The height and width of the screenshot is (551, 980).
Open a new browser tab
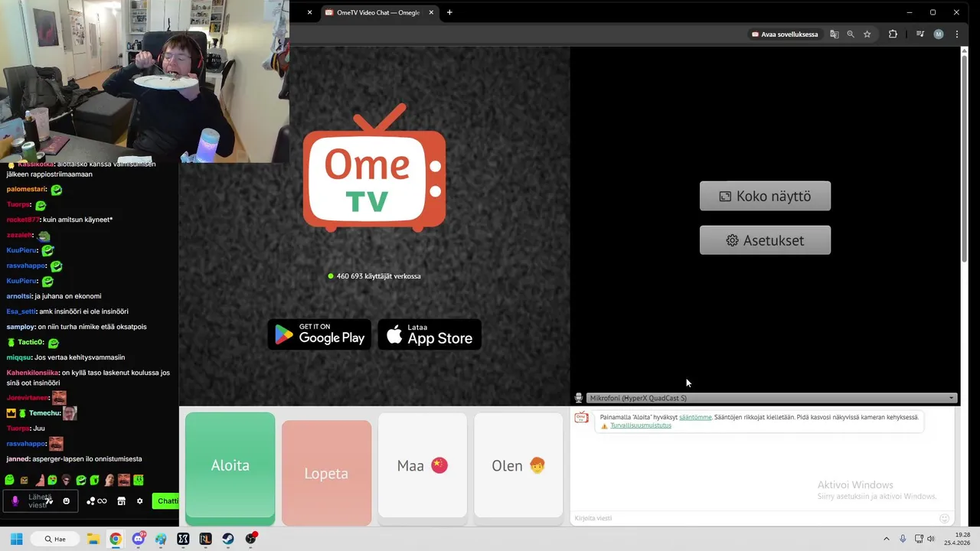(x=449, y=12)
